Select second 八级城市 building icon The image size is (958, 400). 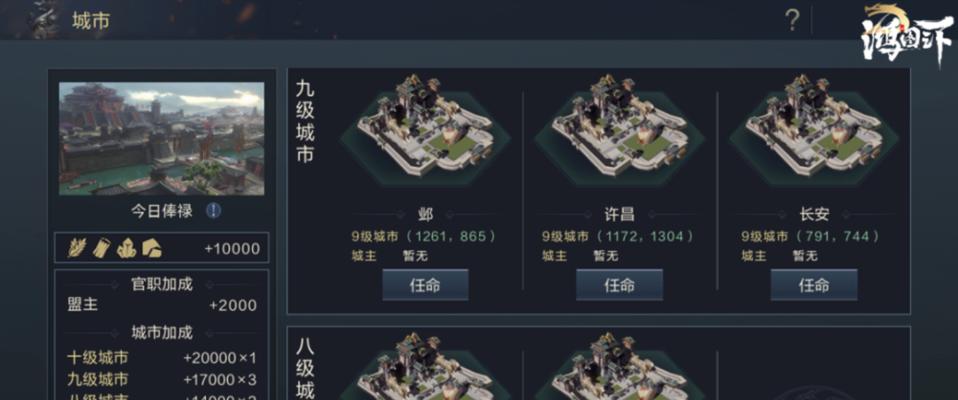pyautogui.click(x=620, y=366)
